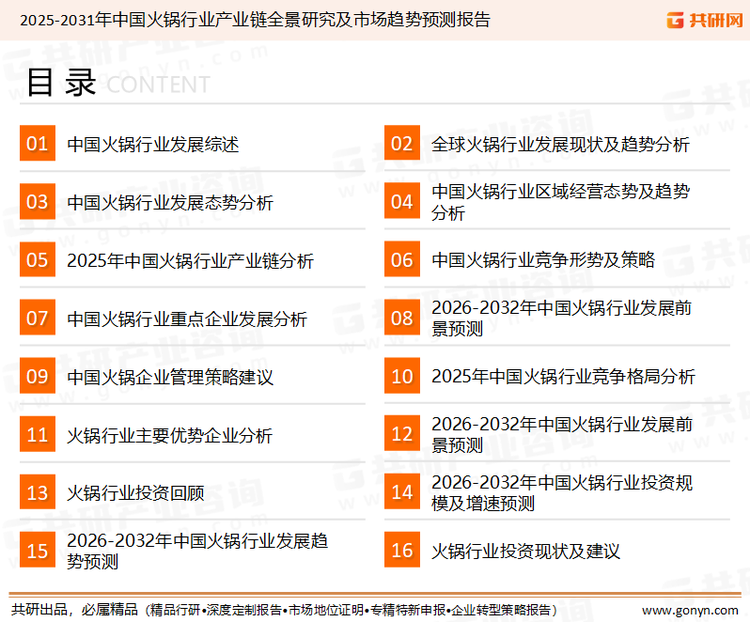The height and width of the screenshot is (622, 750).
Task: Click the orange 11 number box
Action: (37, 434)
